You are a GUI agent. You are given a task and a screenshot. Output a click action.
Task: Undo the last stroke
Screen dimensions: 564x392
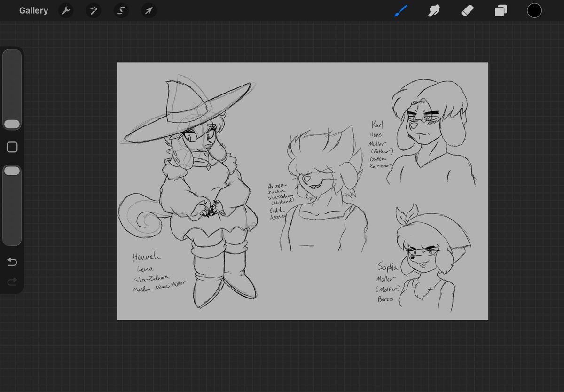[x=12, y=262]
